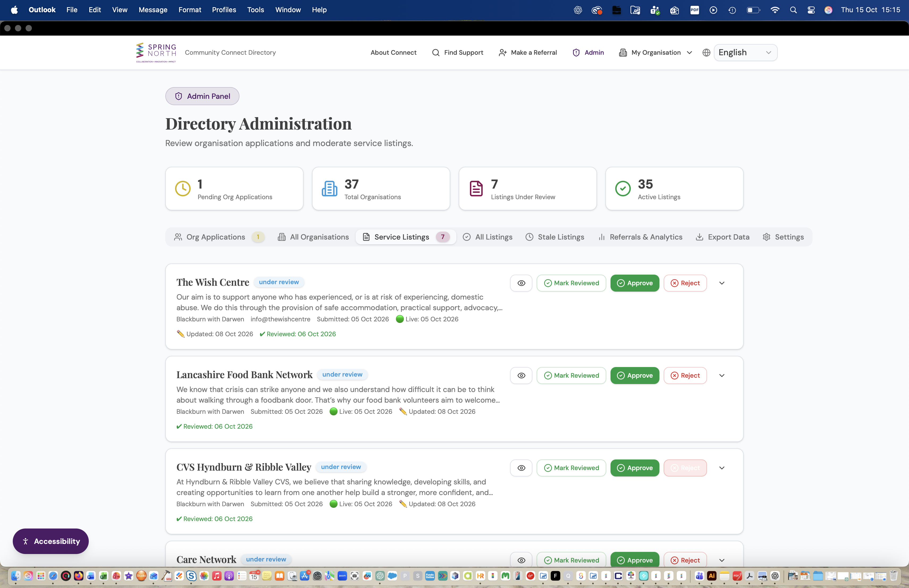
Task: Open Control Center in menu bar
Action: pos(811,10)
